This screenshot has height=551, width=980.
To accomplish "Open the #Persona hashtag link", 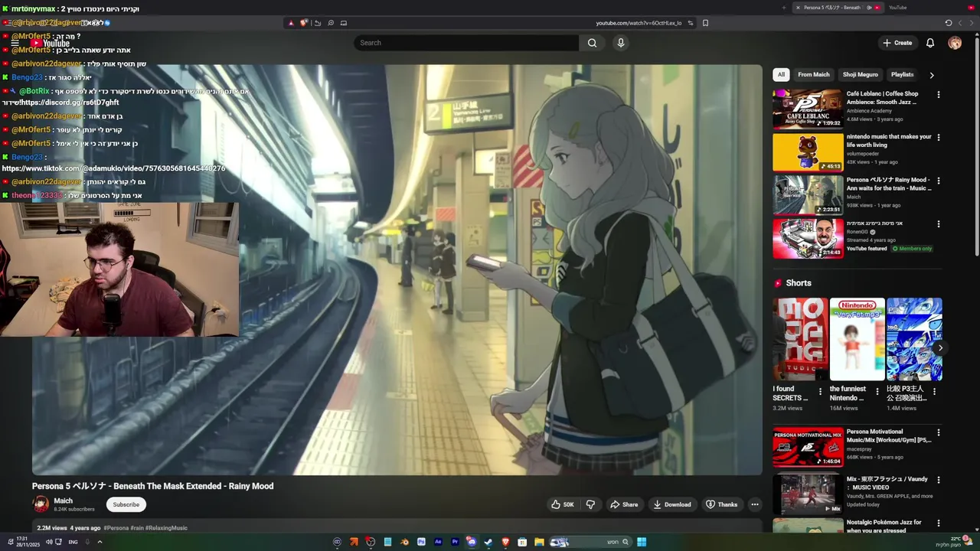I will point(116,528).
